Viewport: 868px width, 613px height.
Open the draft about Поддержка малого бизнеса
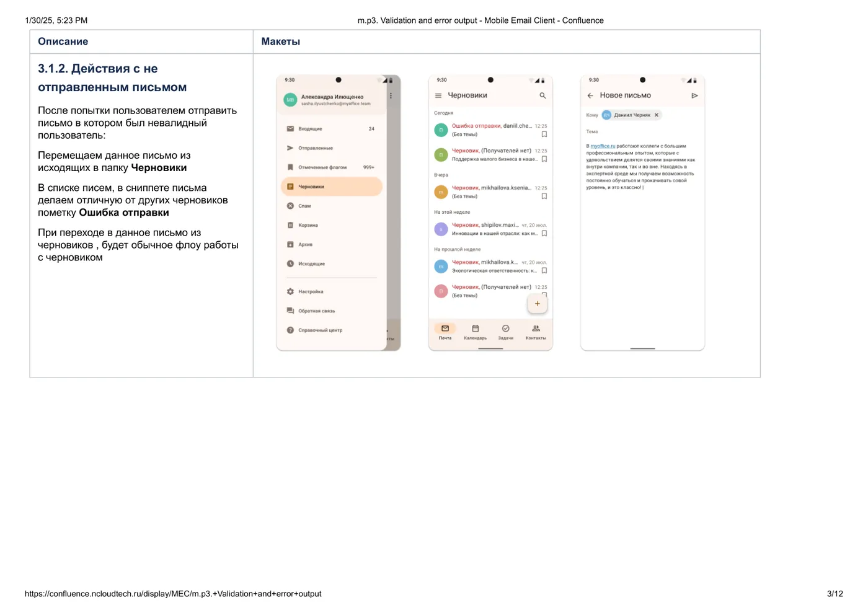pyautogui.click(x=490, y=155)
